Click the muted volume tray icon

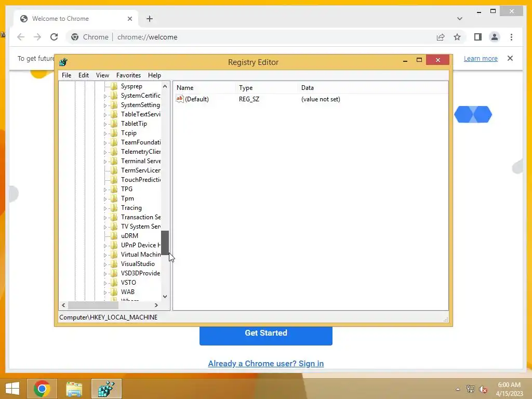[x=483, y=389]
